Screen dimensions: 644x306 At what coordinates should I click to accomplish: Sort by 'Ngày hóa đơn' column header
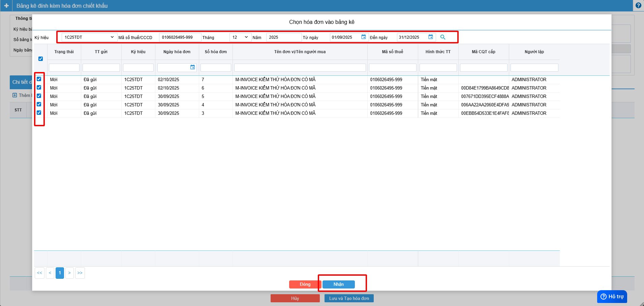177,52
